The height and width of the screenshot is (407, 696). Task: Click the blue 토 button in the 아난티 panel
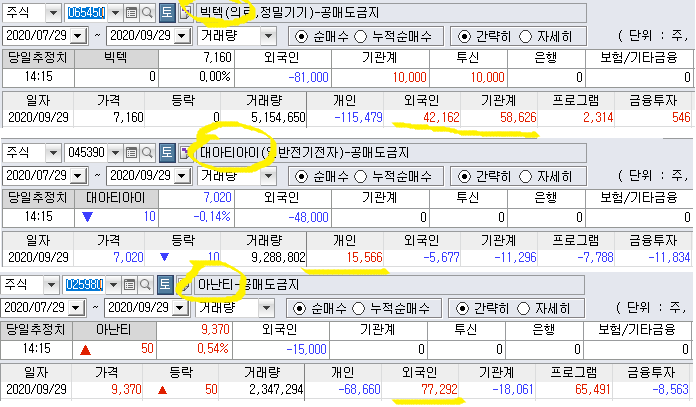pyautogui.click(x=167, y=283)
